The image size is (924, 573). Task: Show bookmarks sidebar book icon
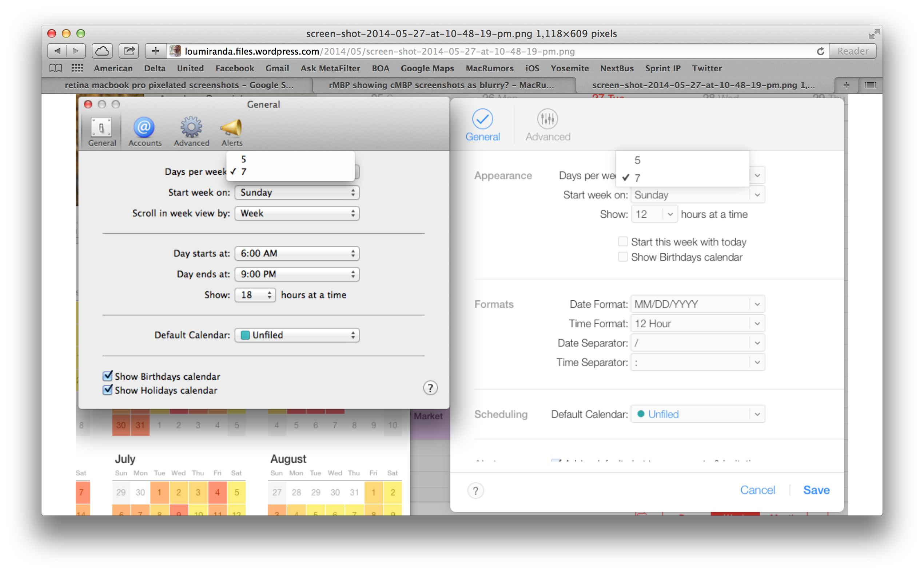(x=56, y=68)
